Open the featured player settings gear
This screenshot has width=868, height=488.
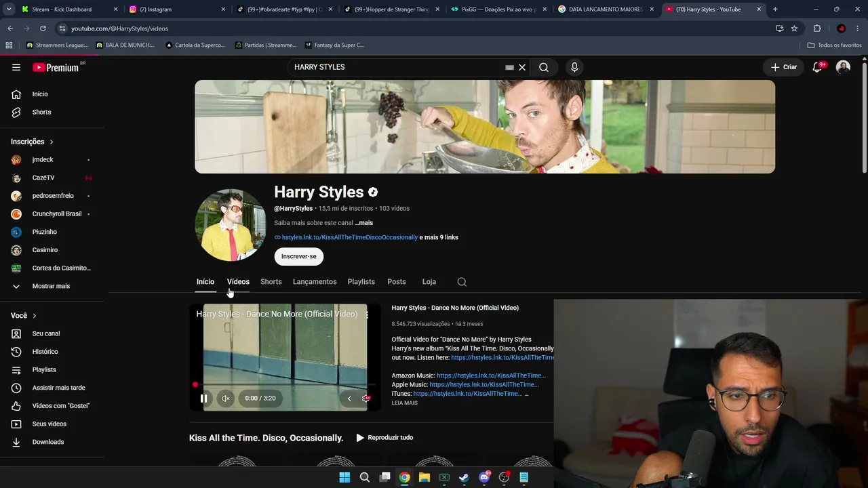pos(366,399)
